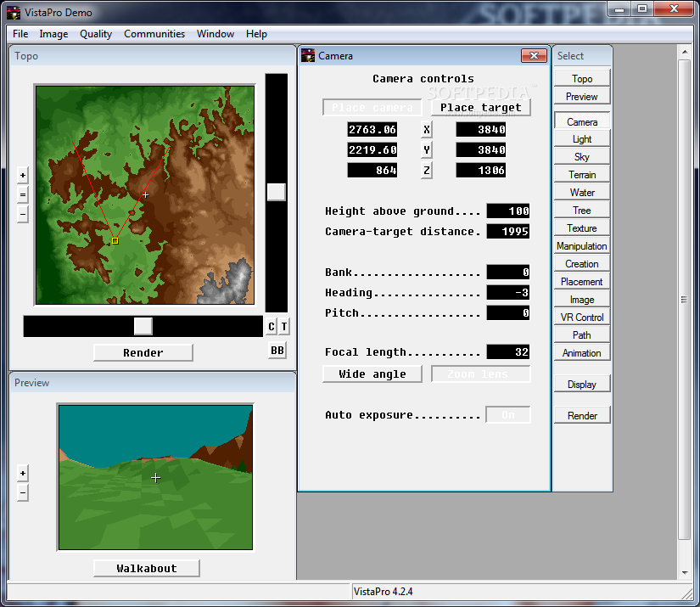Choose Zoom lens option
Viewport: 700px width, 607px height.
pyautogui.click(x=481, y=374)
